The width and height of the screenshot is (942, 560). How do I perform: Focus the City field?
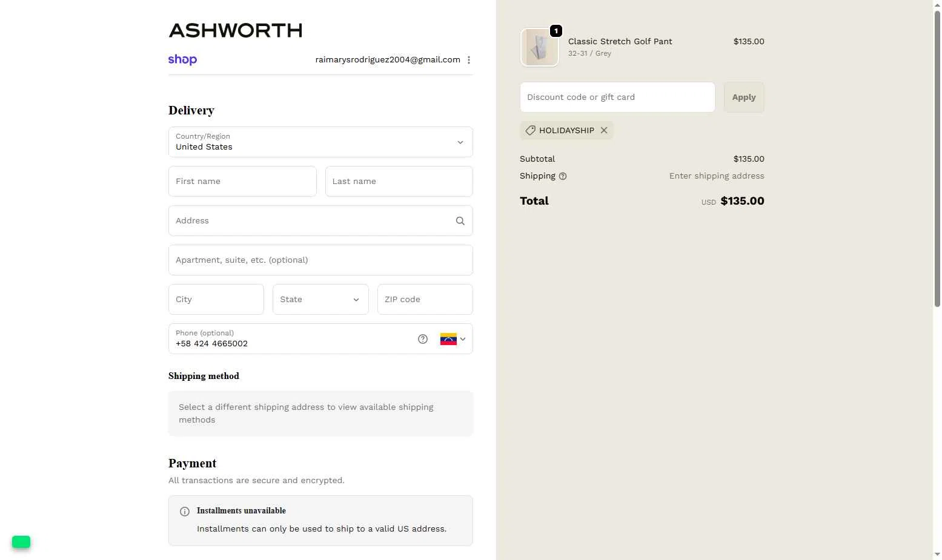click(216, 300)
